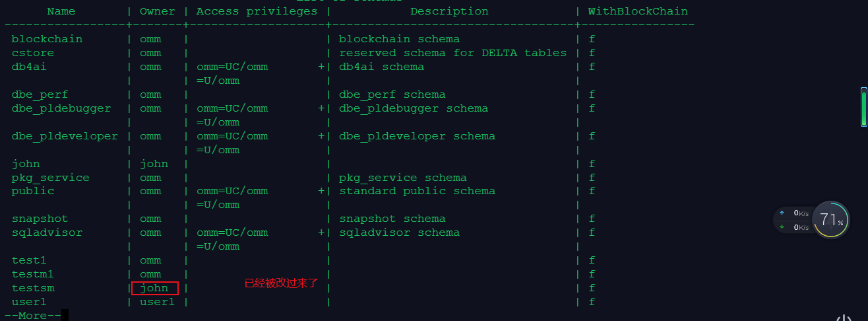Click the sqladvisor schema name

point(47,232)
